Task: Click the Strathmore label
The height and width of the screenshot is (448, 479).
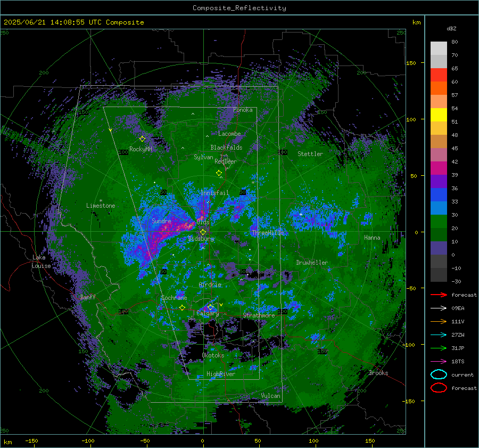Action: (259, 315)
